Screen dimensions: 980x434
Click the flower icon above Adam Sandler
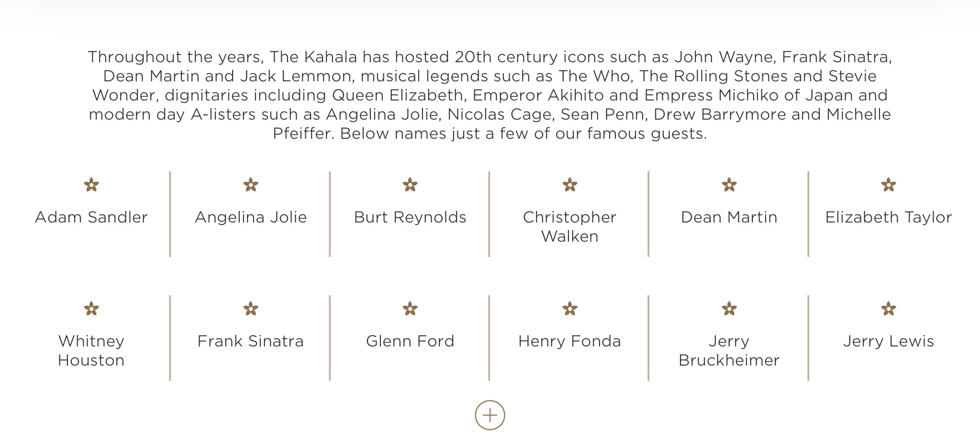point(91,185)
